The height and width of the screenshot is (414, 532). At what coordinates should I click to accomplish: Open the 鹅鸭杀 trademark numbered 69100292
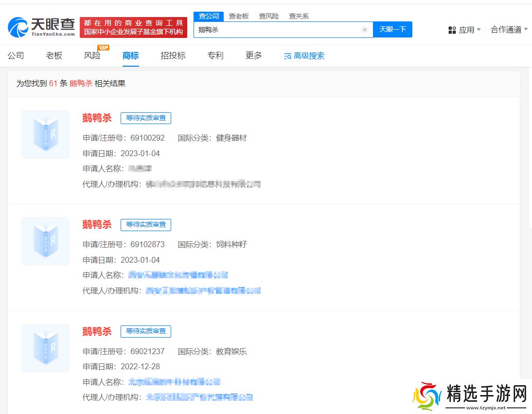(x=97, y=118)
